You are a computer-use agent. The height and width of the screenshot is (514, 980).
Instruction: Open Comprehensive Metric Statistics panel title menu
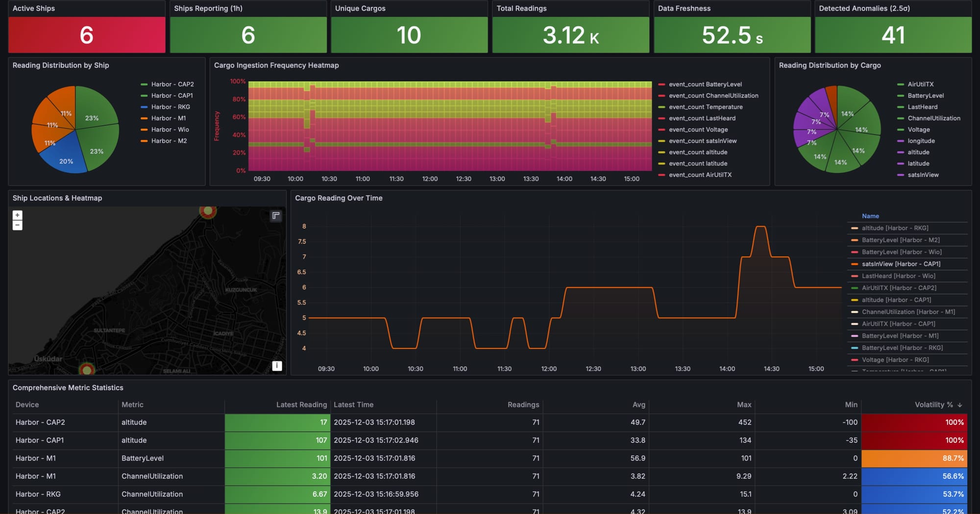point(68,388)
